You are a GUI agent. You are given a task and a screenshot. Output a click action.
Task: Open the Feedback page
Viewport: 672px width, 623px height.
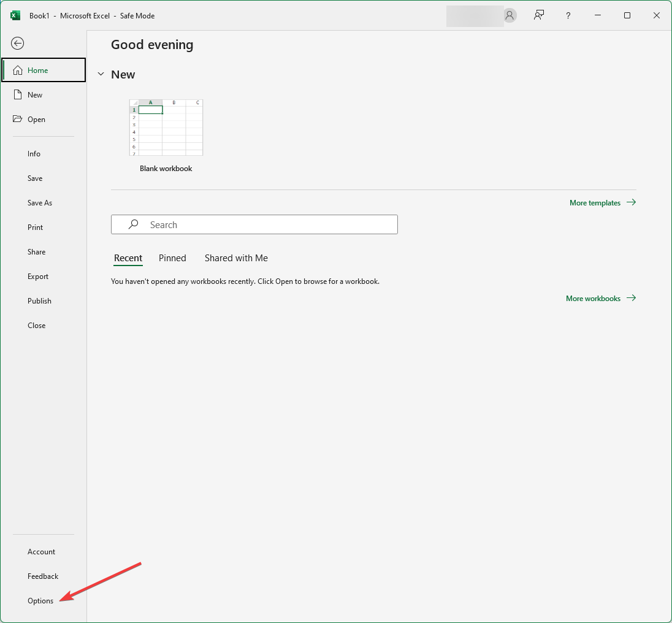43,576
